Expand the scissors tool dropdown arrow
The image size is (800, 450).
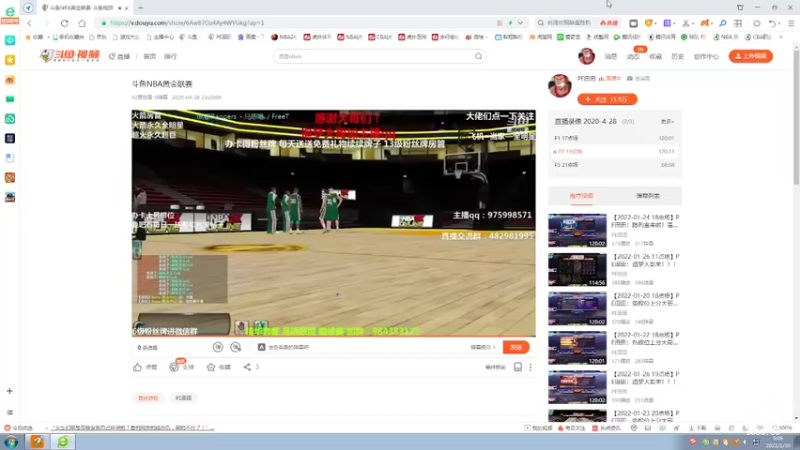(693, 23)
